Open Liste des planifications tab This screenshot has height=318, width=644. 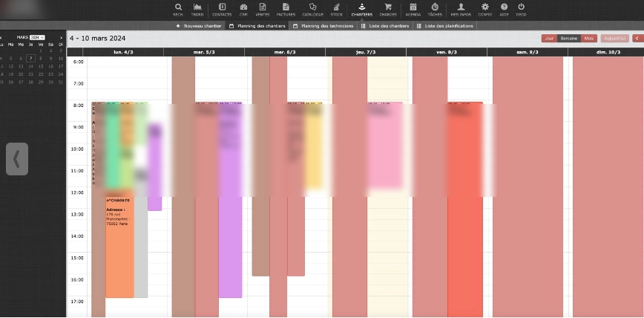445,26
